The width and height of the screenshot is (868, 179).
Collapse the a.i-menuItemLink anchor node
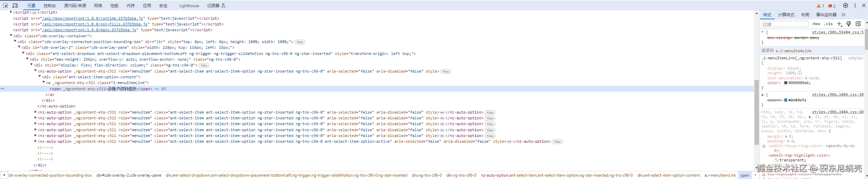44,82
